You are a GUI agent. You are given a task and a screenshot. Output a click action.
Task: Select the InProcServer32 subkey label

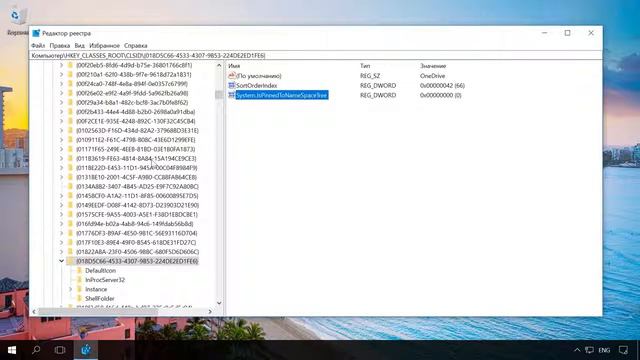105,280
